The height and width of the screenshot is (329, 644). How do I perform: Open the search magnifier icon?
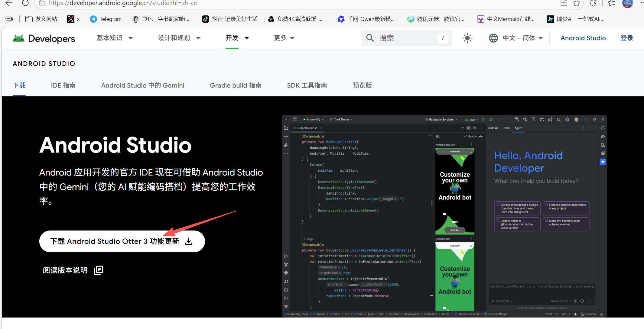[369, 38]
